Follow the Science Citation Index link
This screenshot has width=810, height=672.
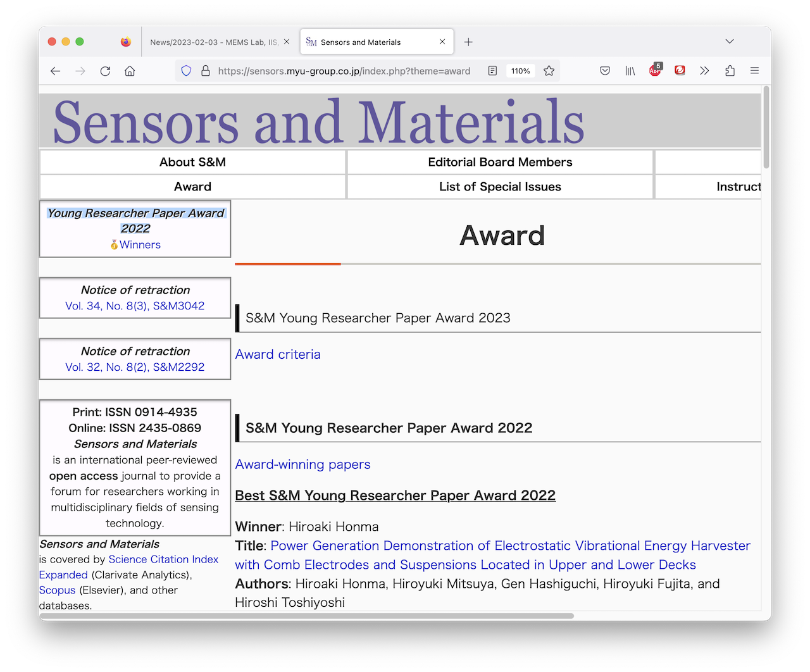128,567
